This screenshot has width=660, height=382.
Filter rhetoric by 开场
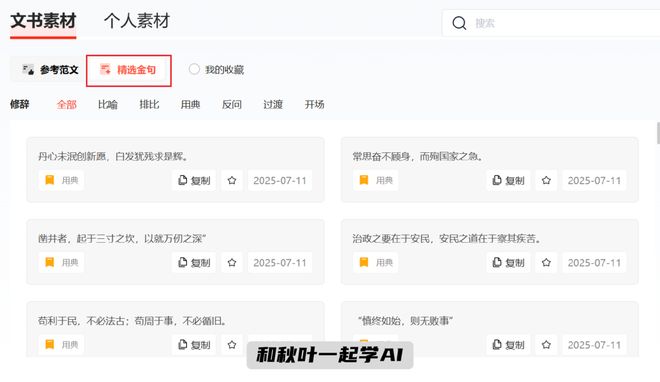[x=314, y=104]
